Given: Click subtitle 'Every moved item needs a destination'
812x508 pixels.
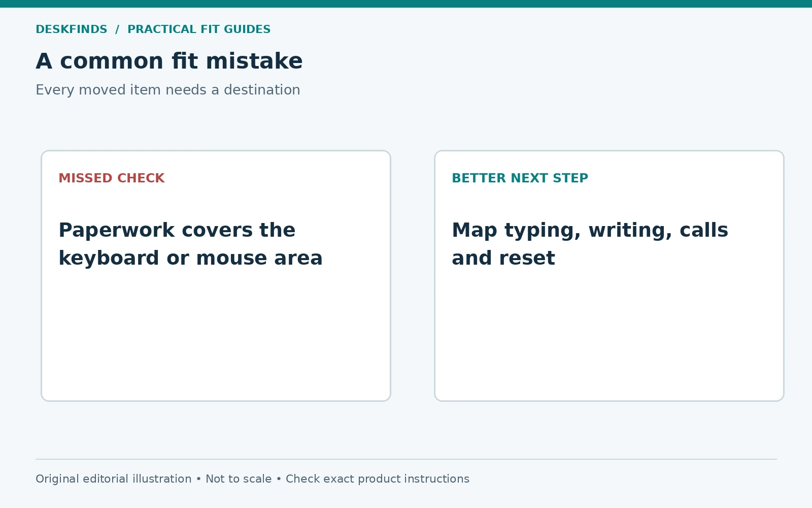Looking at the screenshot, I should (x=168, y=90).
